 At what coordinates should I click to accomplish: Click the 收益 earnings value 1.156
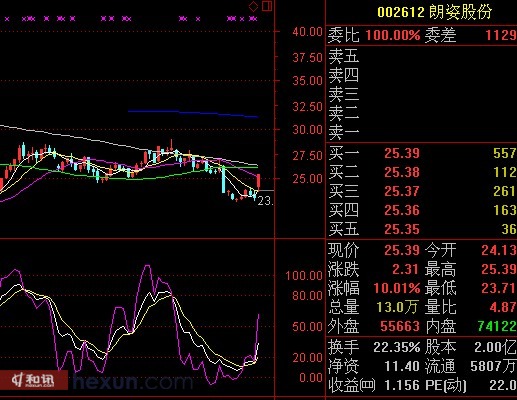pyautogui.click(x=402, y=385)
